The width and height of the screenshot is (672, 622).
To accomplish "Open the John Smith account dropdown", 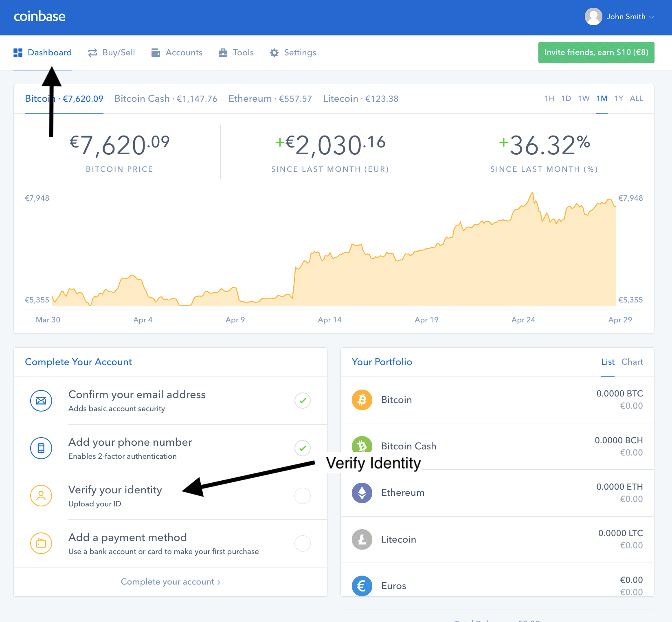I will pyautogui.click(x=626, y=16).
